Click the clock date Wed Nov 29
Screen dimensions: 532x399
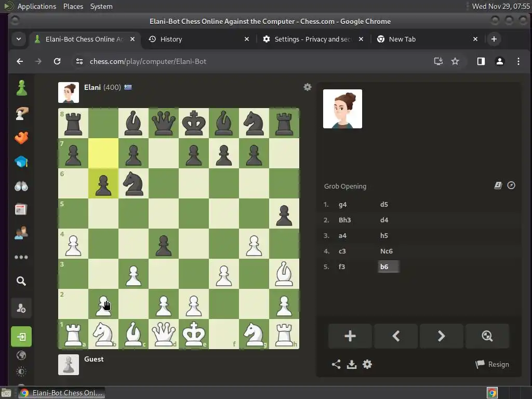click(501, 6)
